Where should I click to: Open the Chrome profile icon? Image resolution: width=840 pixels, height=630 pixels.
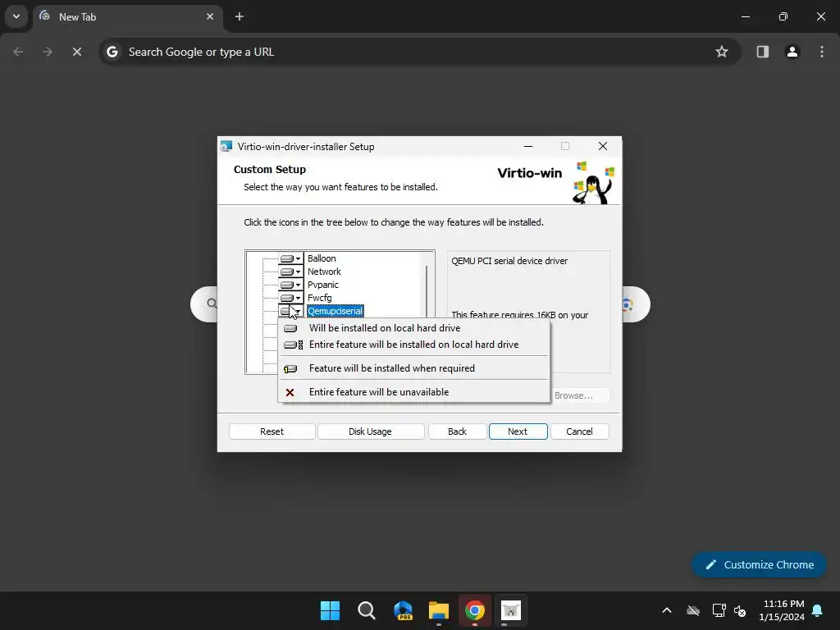pyautogui.click(x=792, y=52)
